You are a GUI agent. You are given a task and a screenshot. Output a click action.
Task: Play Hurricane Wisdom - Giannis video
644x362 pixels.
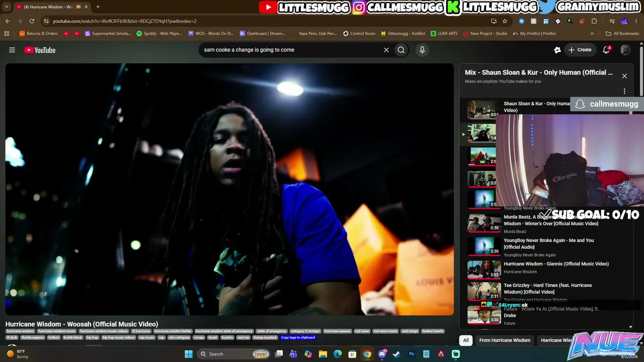click(556, 264)
